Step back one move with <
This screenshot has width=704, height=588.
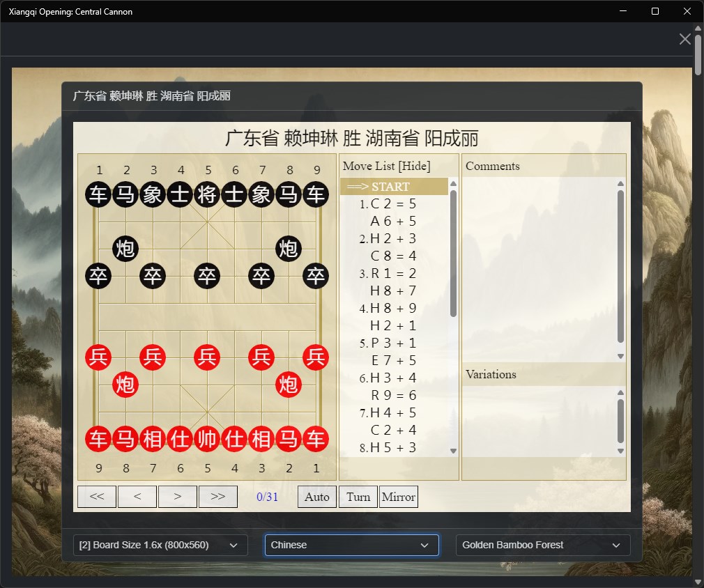click(137, 497)
